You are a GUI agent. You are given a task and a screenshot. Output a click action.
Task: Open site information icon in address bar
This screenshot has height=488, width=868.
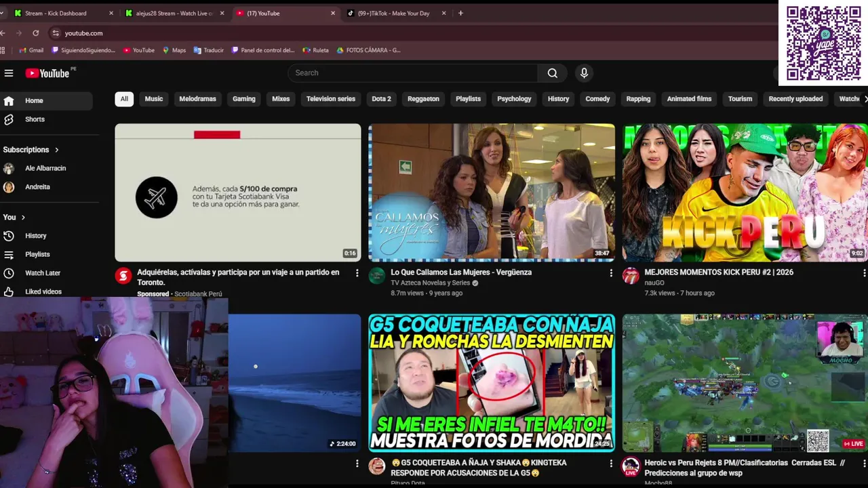point(56,33)
